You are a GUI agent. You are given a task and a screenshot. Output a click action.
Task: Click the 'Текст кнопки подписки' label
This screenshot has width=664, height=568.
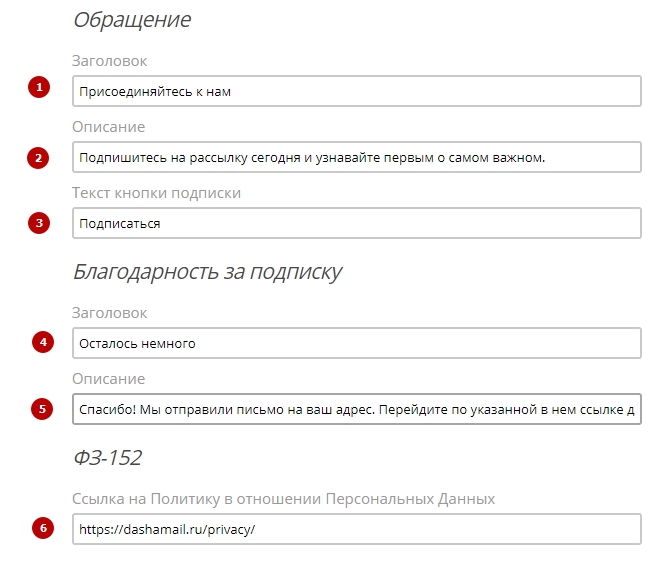[156, 192]
